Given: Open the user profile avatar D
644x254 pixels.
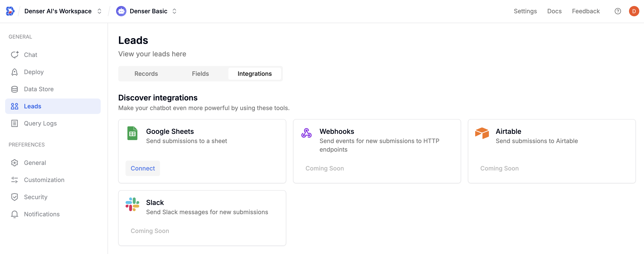Looking at the screenshot, I should pyautogui.click(x=634, y=11).
